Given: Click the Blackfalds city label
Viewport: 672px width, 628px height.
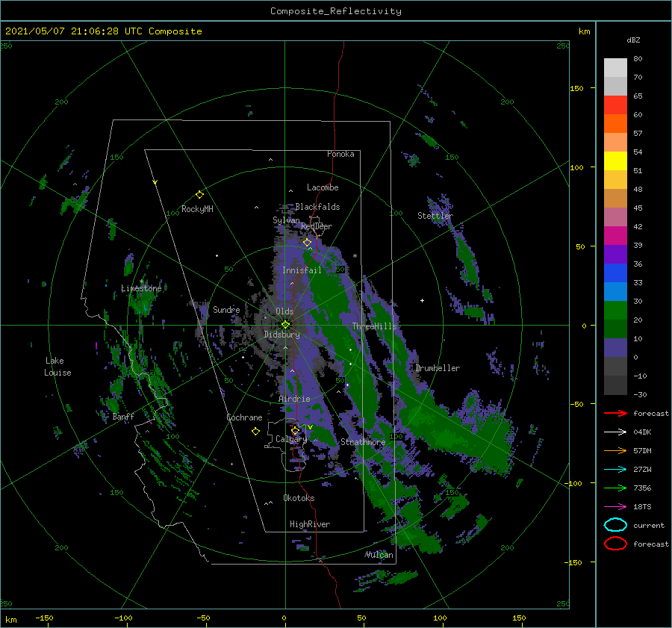Looking at the screenshot, I should coord(317,207).
